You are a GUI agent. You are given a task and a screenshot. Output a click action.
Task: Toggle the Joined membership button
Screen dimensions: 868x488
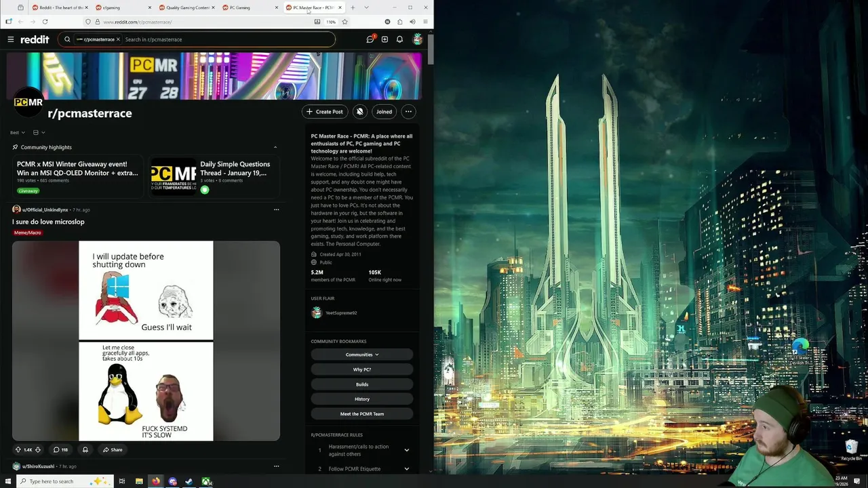click(x=384, y=112)
